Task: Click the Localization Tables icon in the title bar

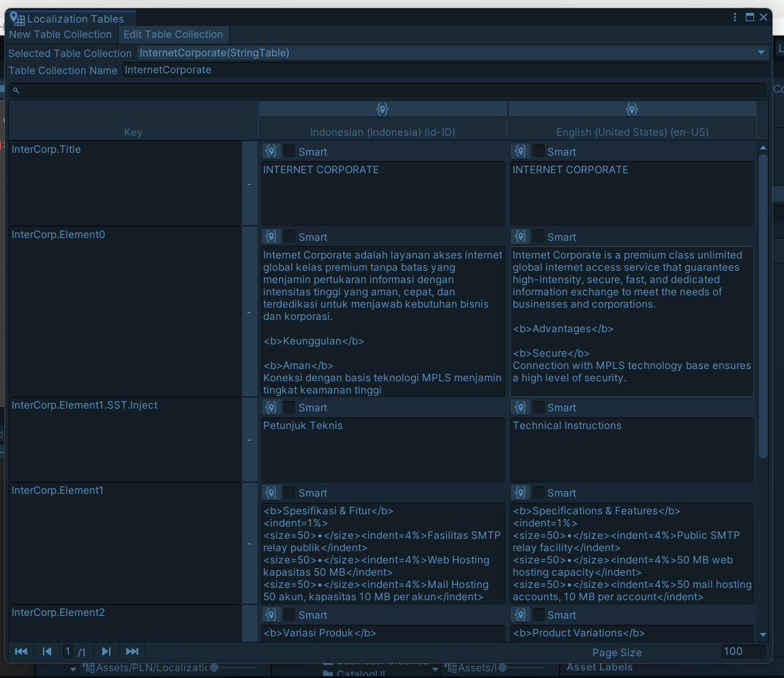Action: click(16, 18)
